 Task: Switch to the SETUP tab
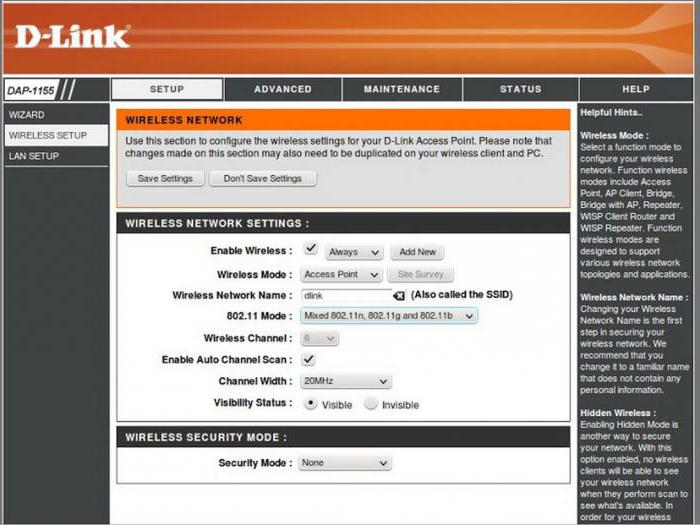167,89
